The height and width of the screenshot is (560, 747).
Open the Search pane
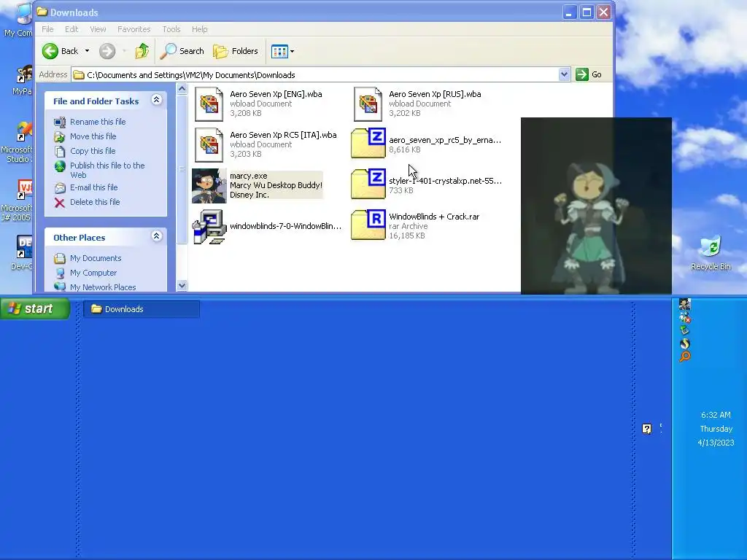[182, 51]
